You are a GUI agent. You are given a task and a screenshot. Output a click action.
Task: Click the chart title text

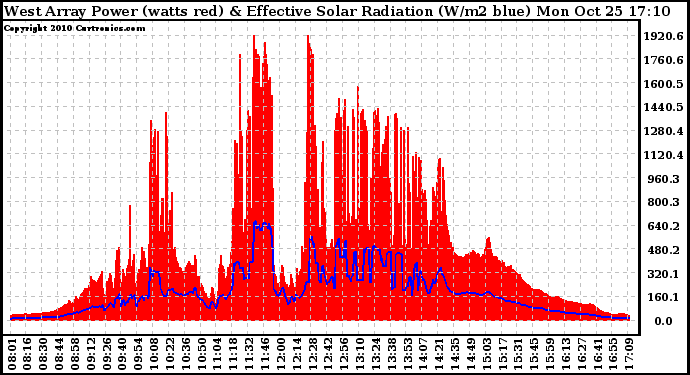pos(337,11)
